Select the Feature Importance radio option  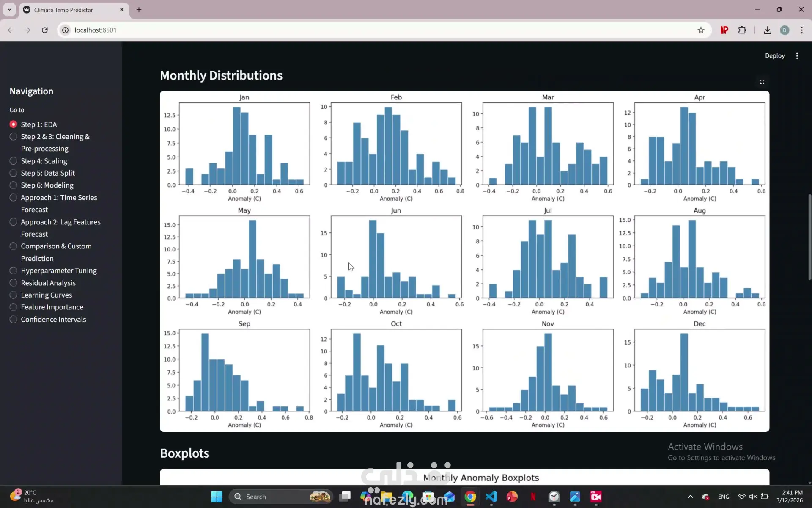(14, 307)
